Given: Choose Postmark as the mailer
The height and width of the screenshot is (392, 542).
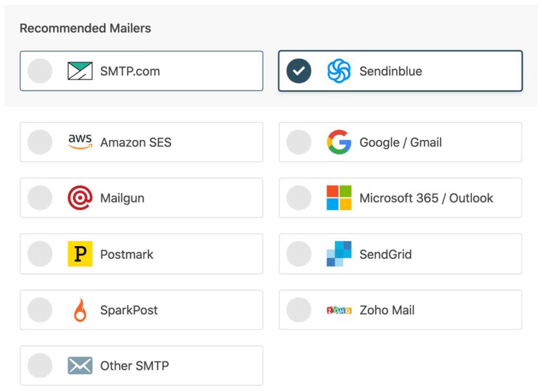Looking at the screenshot, I should [x=40, y=254].
